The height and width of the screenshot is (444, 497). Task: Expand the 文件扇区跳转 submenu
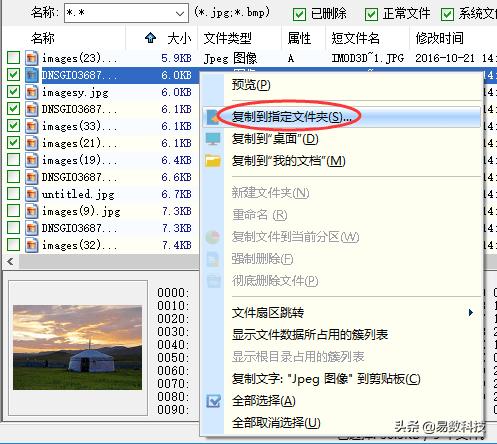pyautogui.click(x=470, y=312)
